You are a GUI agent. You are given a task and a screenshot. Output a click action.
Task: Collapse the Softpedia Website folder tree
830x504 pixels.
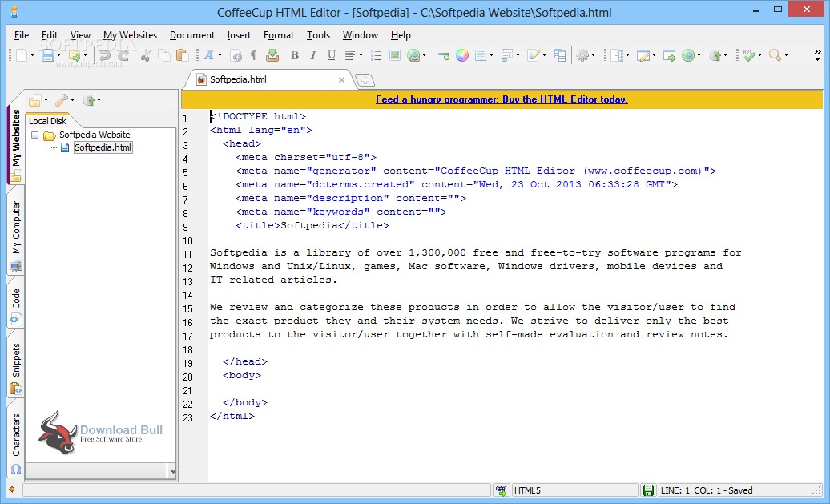coord(35,135)
